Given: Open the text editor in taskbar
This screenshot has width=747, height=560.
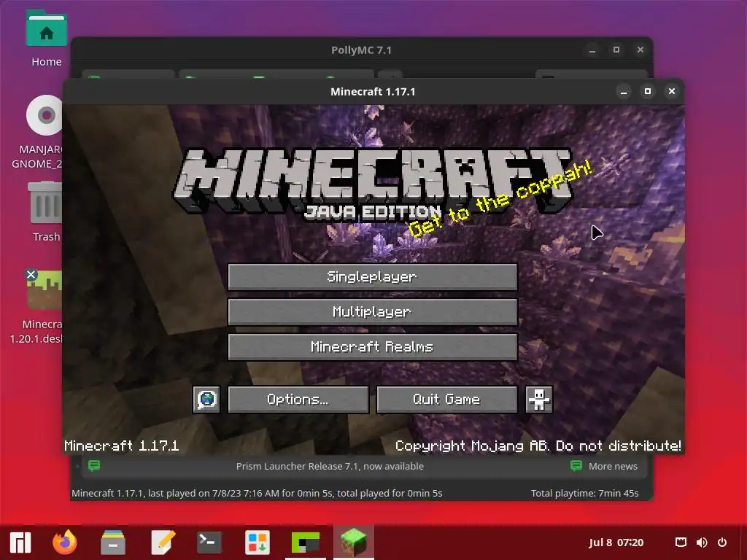Looking at the screenshot, I should tap(163, 542).
